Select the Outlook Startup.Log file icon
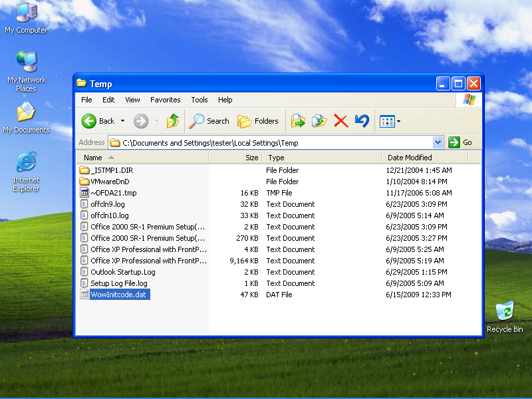Image resolution: width=532 pixels, height=399 pixels. point(84,272)
